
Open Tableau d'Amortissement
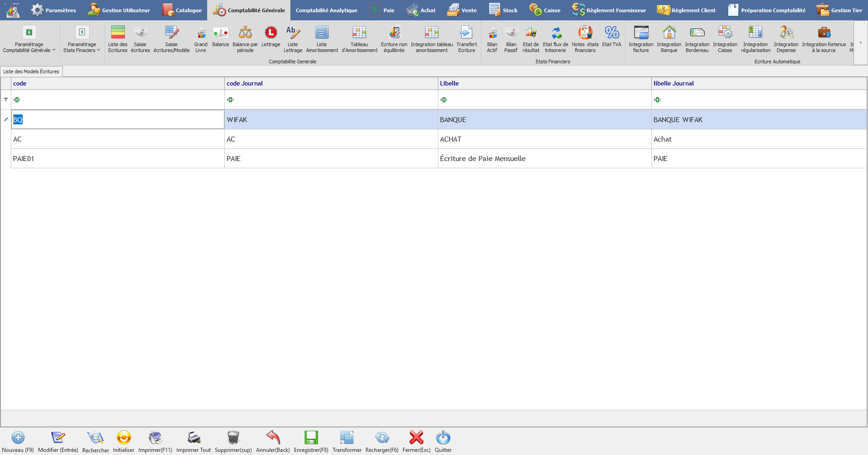click(360, 39)
